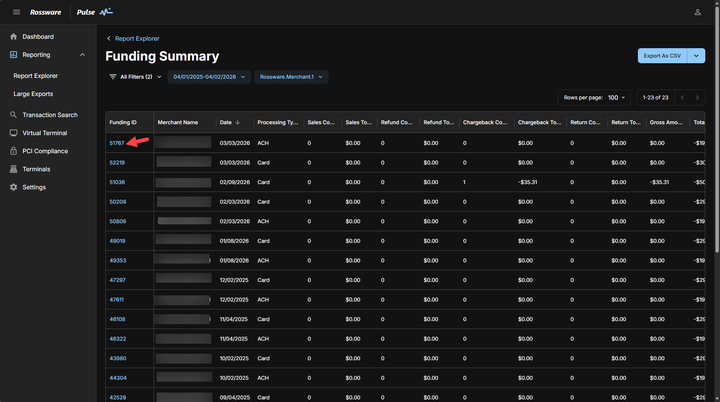Expand export options arrow beside Export As CSV

[x=697, y=56]
